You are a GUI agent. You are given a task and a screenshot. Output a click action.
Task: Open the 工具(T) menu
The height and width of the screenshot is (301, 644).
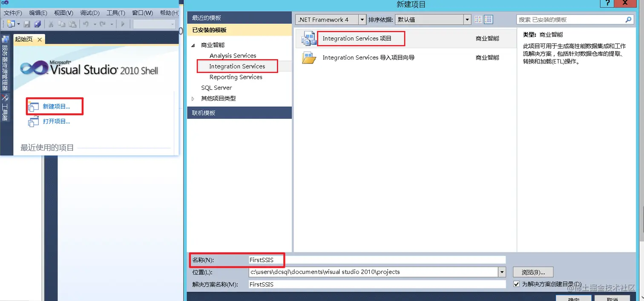115,13
